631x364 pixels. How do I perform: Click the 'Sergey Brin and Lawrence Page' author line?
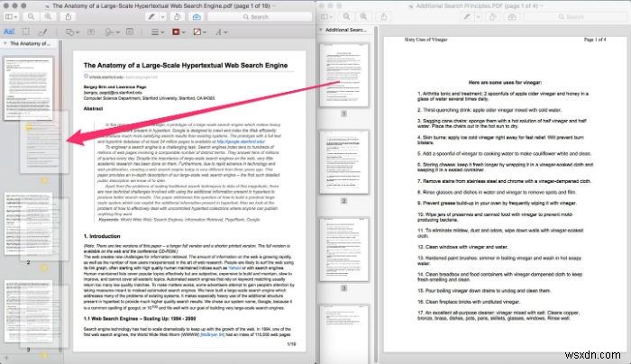tap(114, 86)
